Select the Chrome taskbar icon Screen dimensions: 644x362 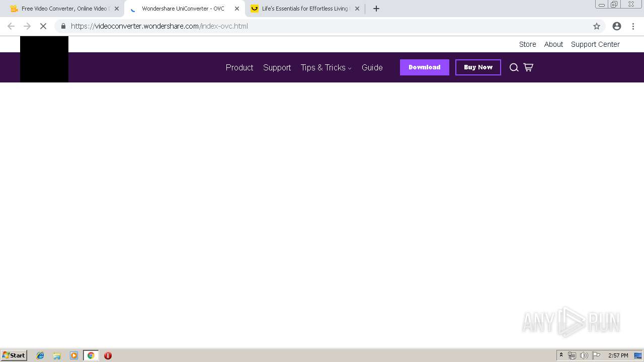(91, 355)
